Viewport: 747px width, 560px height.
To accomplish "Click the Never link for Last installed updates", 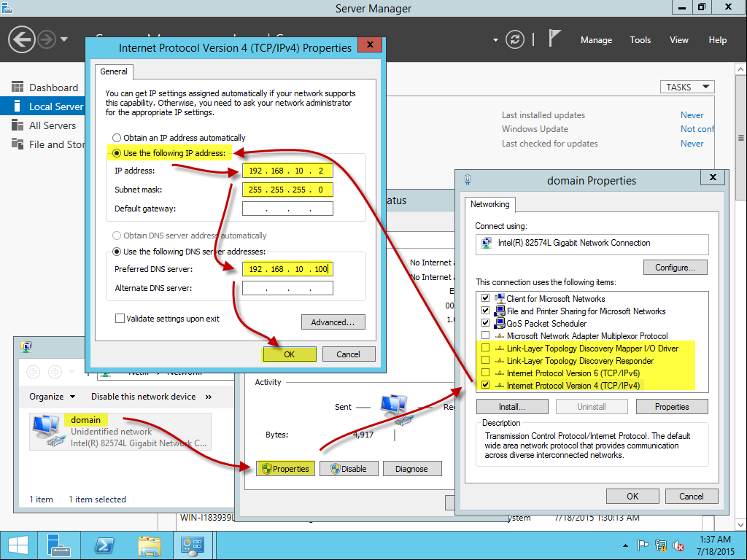I will click(x=692, y=114).
